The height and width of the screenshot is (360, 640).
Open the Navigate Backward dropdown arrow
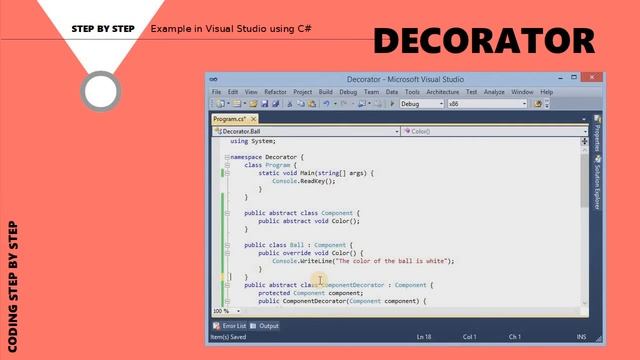click(x=369, y=104)
